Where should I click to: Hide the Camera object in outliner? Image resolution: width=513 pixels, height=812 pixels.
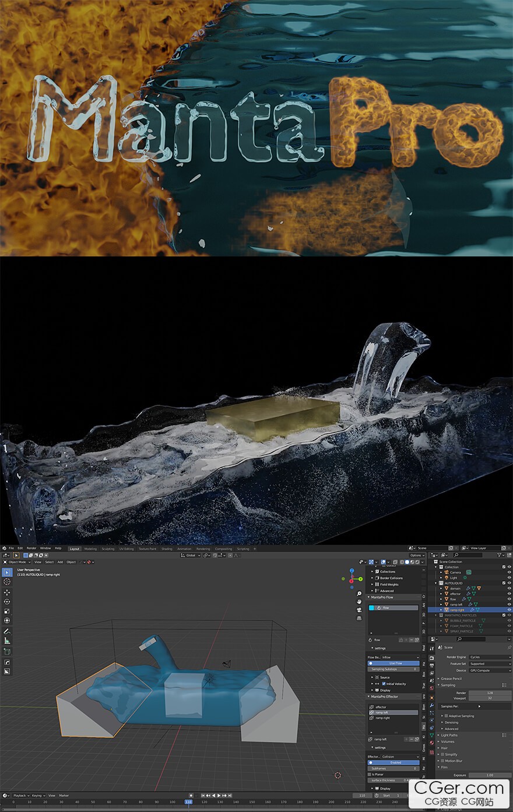click(509, 572)
